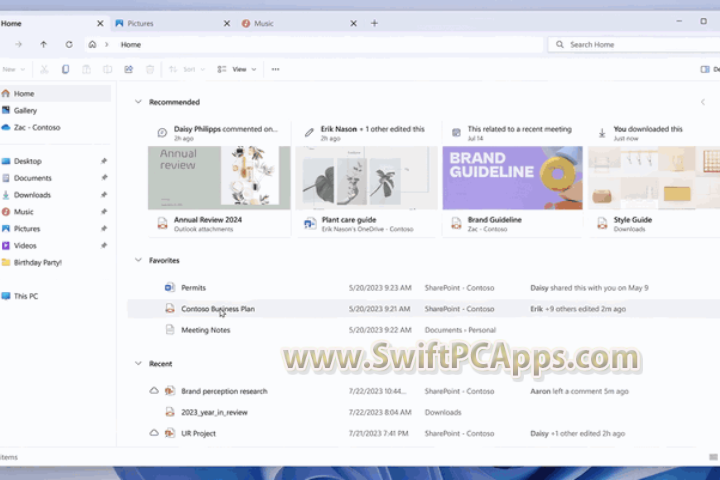This screenshot has height=480, width=720.
Task: Collapse the Recent section
Action: 138,364
